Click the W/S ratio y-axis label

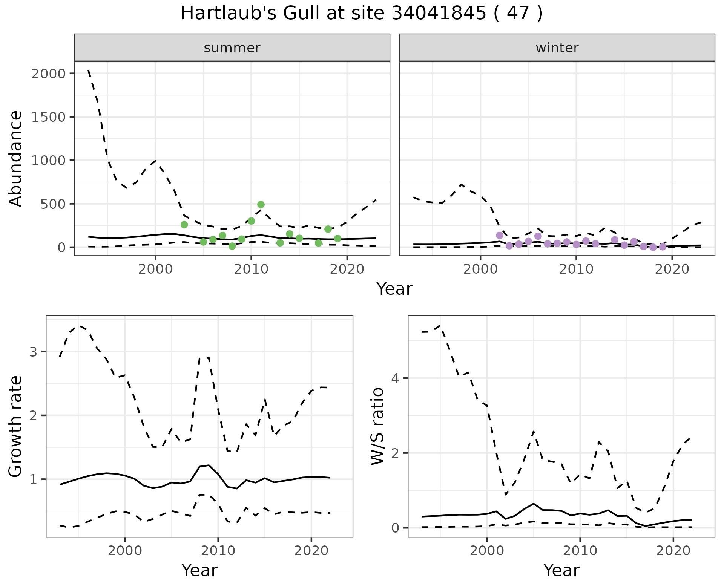pyautogui.click(x=377, y=426)
